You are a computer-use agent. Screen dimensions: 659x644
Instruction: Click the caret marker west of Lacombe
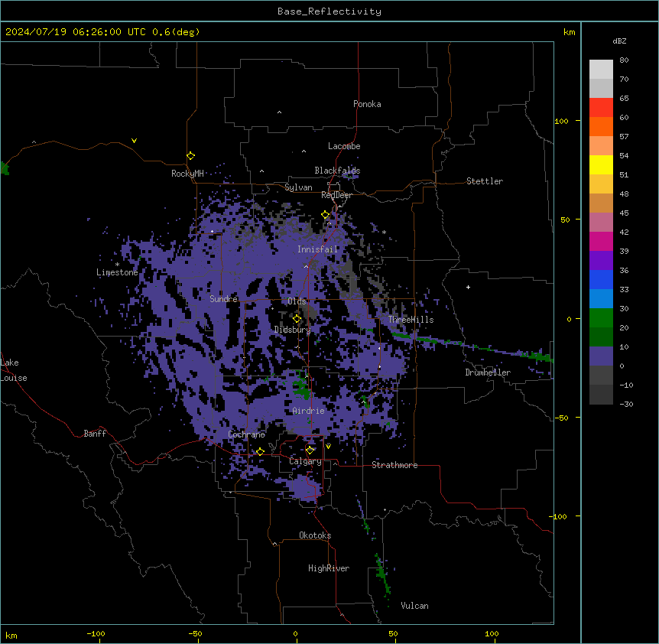[x=304, y=151]
